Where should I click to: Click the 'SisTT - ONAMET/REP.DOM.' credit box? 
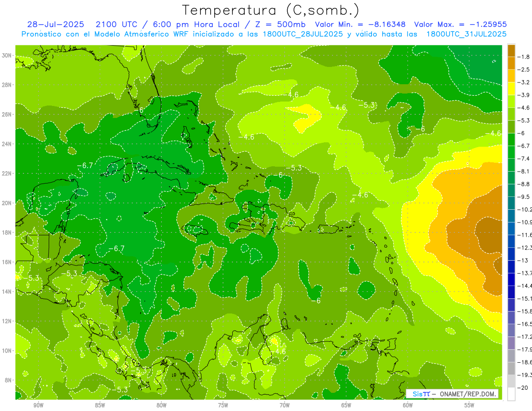pyautogui.click(x=453, y=394)
